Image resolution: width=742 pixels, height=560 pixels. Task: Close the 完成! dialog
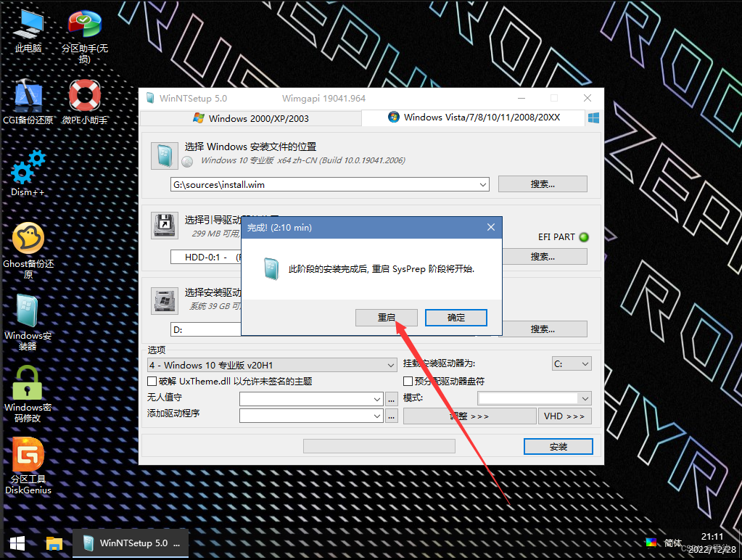(491, 227)
